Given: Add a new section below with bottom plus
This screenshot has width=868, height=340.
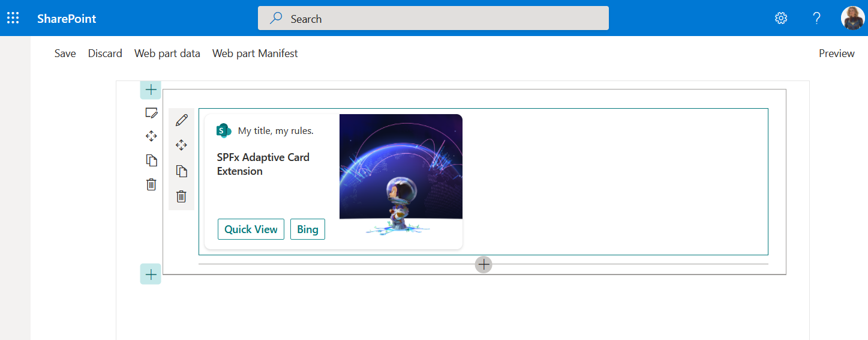Looking at the screenshot, I should pyautogui.click(x=151, y=275).
